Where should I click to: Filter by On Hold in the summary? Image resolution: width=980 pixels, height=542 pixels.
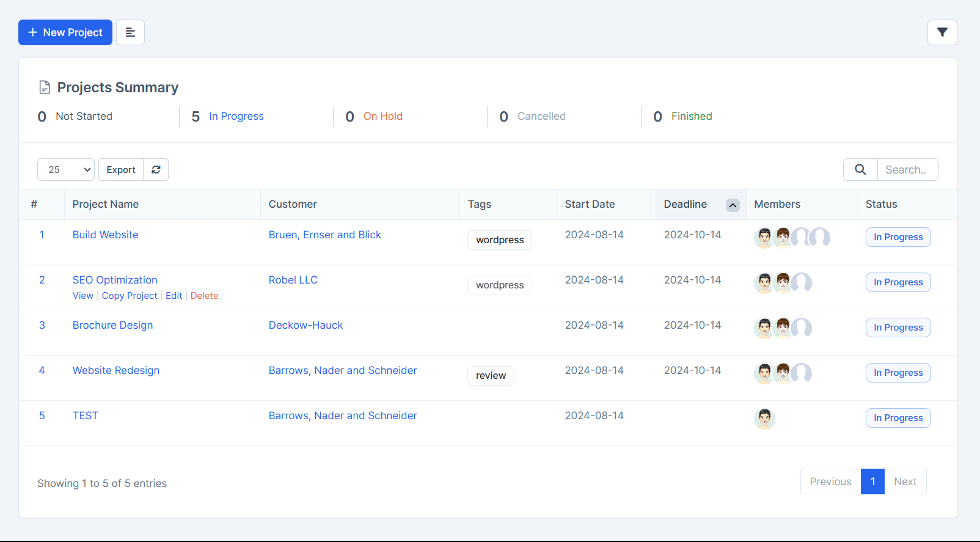pos(382,116)
